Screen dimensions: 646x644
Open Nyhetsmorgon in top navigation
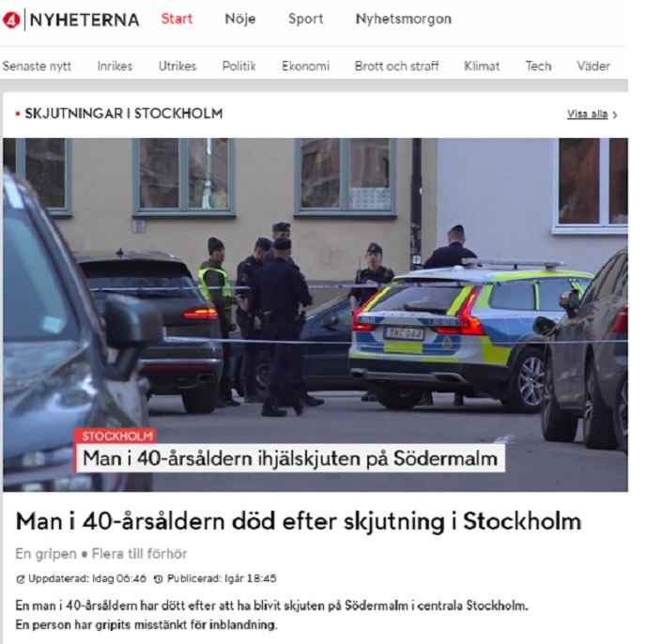(404, 19)
